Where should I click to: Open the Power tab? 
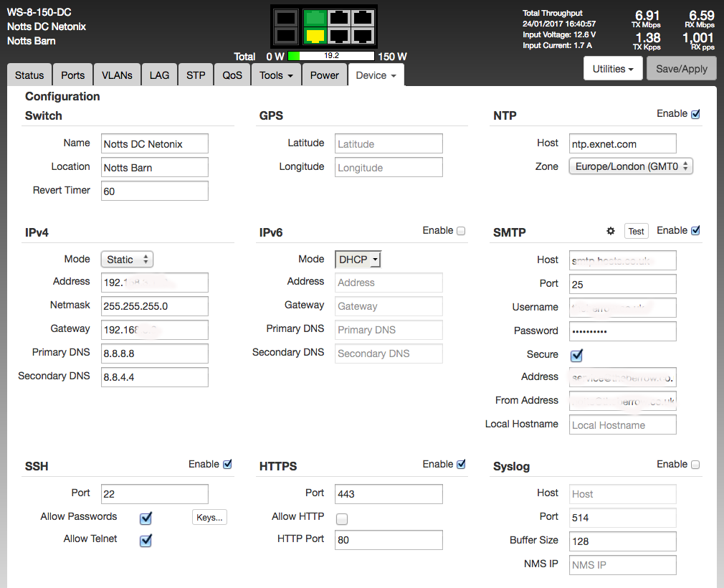click(x=324, y=75)
